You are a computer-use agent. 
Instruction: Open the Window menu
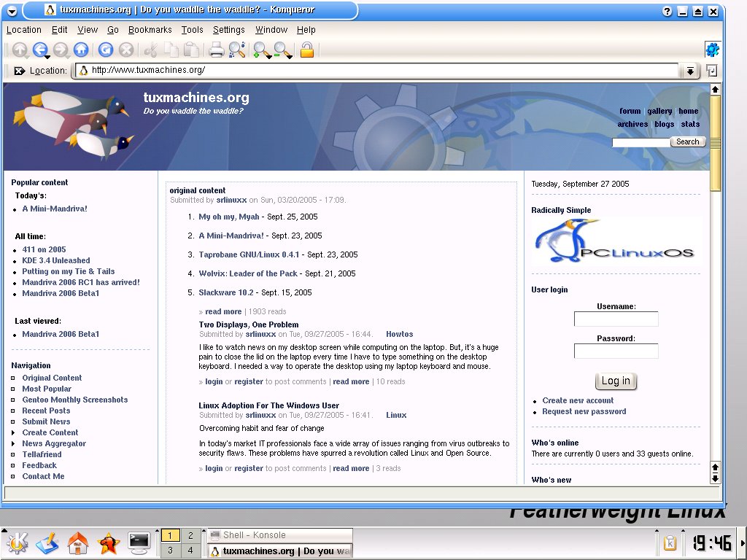[271, 29]
